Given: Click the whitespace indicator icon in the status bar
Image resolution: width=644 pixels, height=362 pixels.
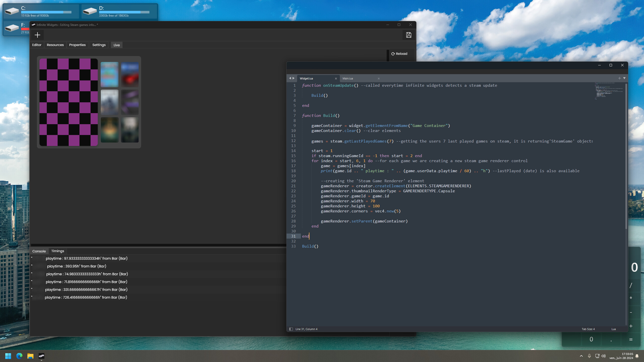Looking at the screenshot, I should pyautogui.click(x=291, y=329).
